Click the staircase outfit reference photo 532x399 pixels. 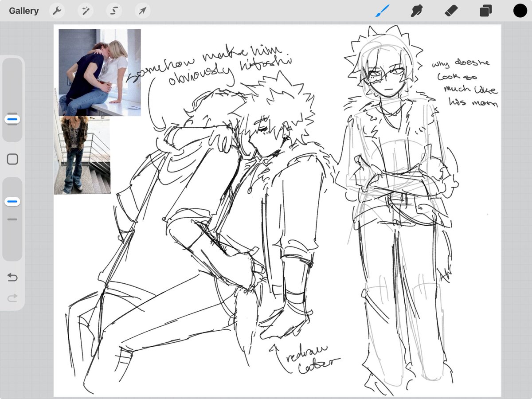pyautogui.click(x=82, y=155)
